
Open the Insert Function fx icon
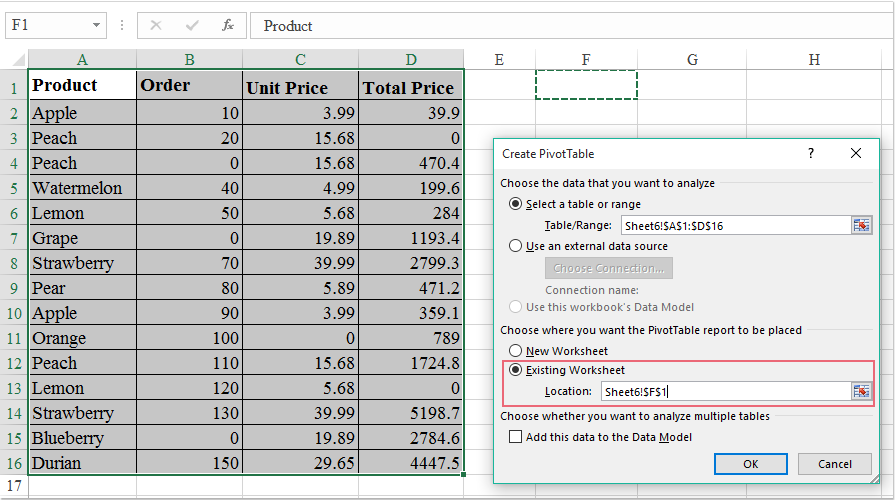(228, 26)
